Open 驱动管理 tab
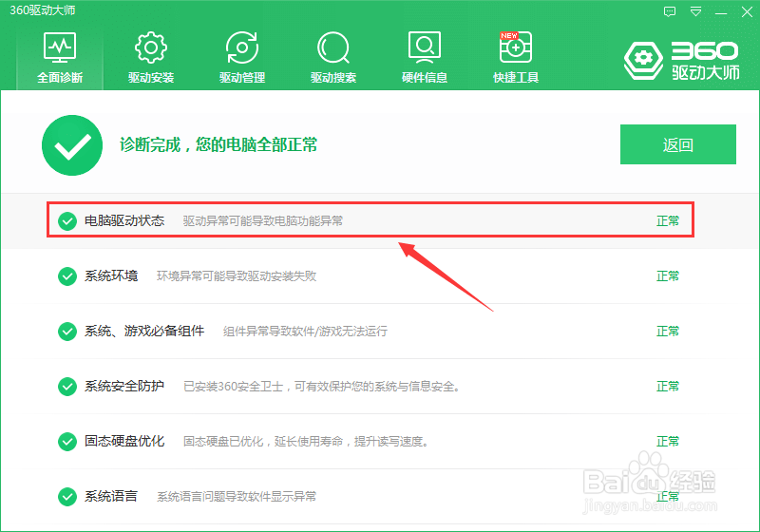The width and height of the screenshot is (760, 532). tap(242, 58)
